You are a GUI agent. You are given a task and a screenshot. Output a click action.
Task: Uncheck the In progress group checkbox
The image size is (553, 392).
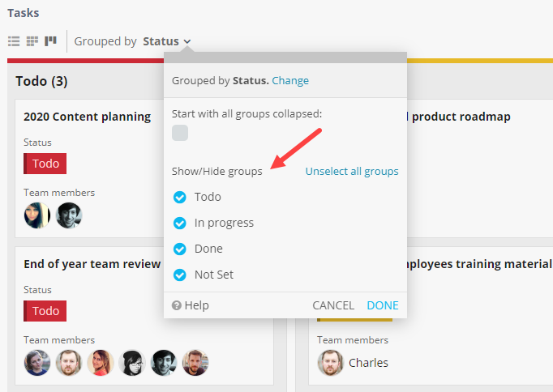coord(180,223)
